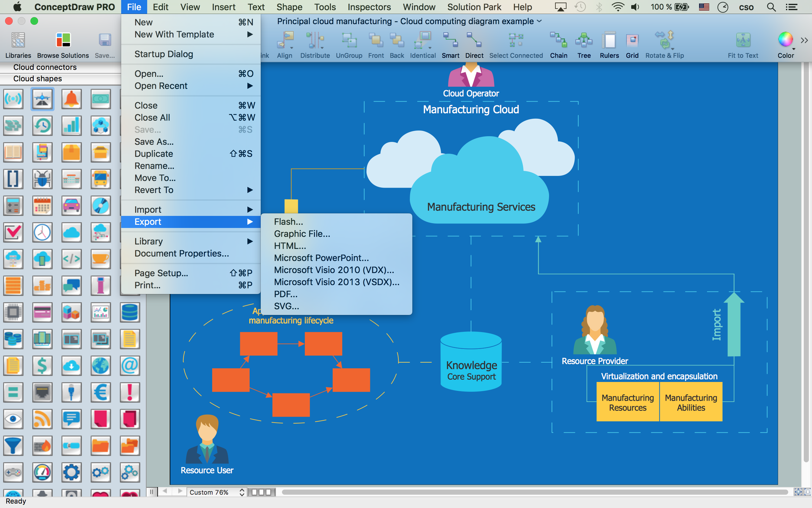Toggle the Rulers display
This screenshot has height=508, width=812.
point(609,40)
